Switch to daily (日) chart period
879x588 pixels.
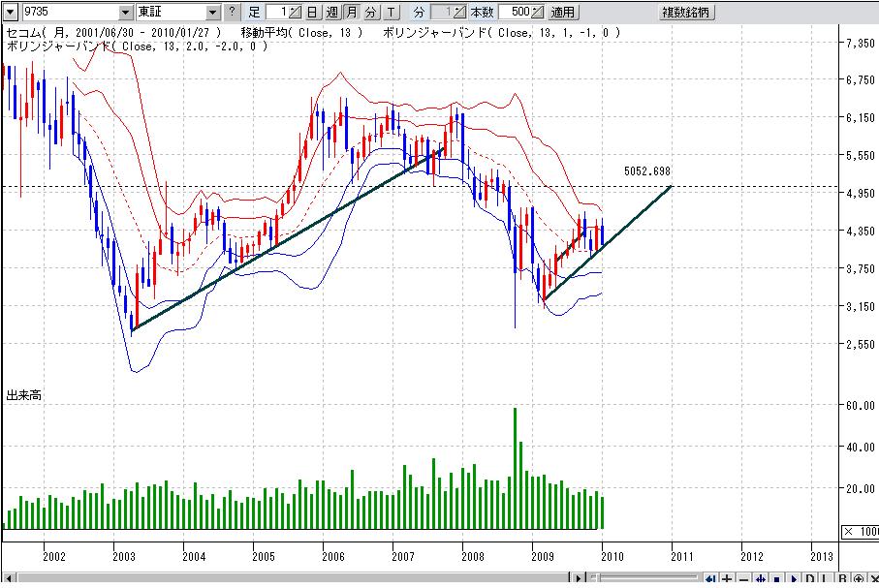tap(312, 13)
